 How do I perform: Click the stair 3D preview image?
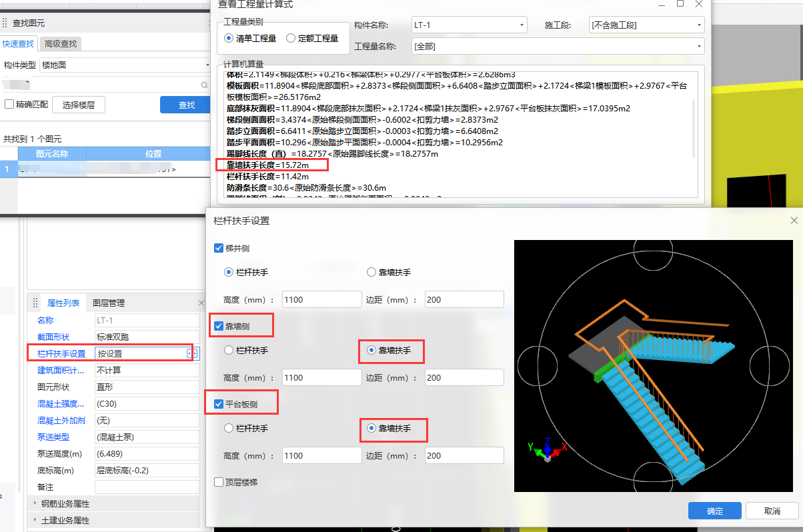(x=653, y=366)
